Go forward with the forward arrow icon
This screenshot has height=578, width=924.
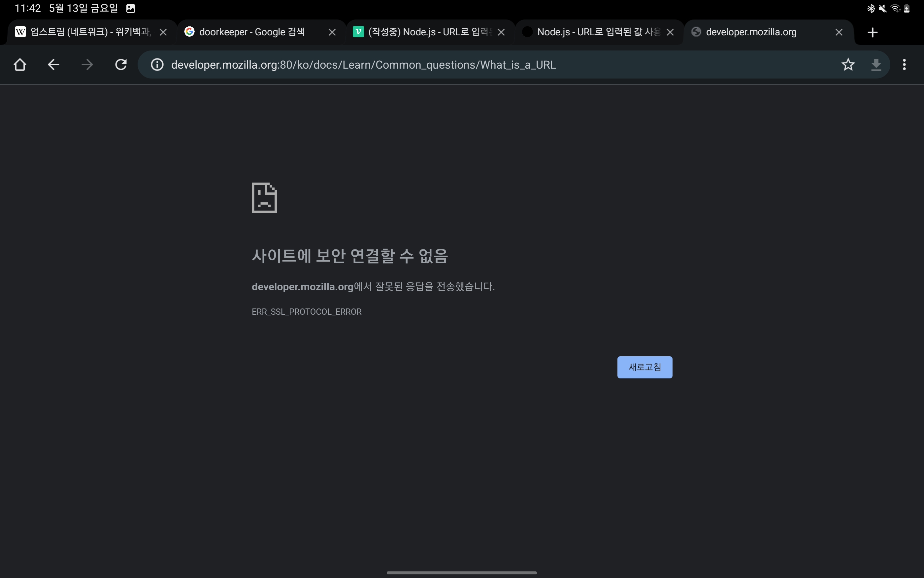pos(87,65)
